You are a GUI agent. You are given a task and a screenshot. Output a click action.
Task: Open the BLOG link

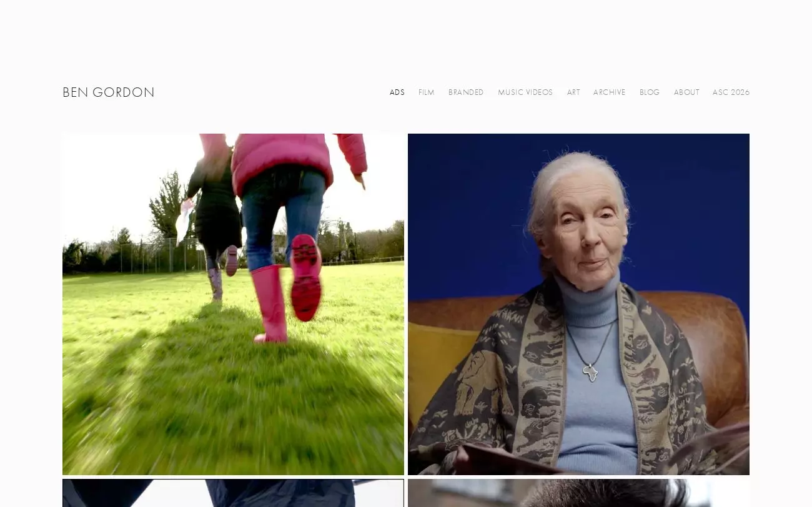(x=650, y=92)
